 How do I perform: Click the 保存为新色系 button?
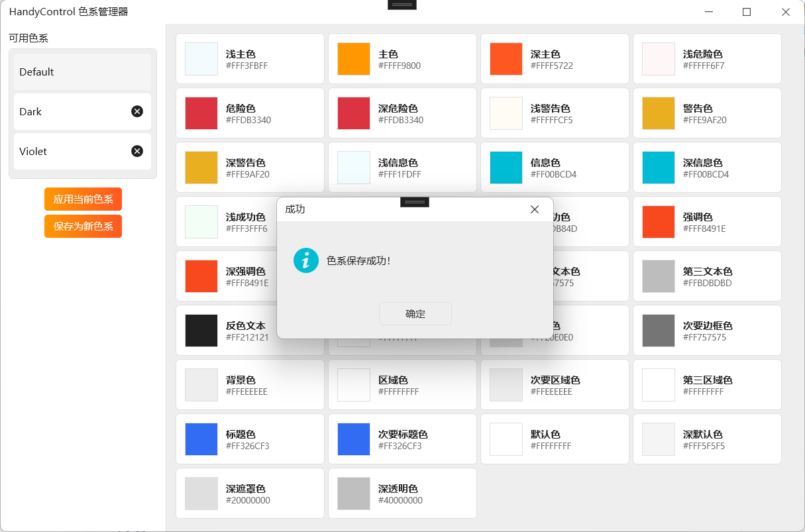pyautogui.click(x=83, y=226)
